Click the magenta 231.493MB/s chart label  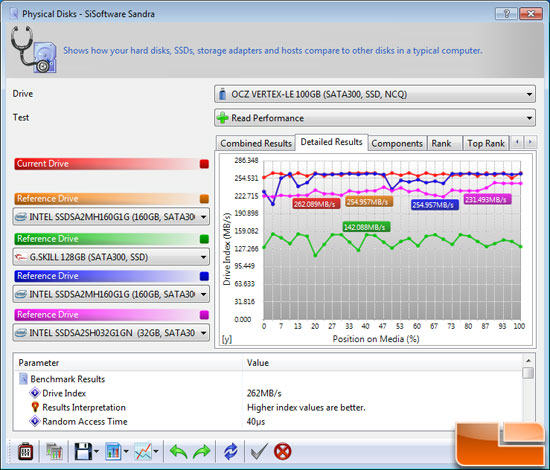(x=487, y=200)
